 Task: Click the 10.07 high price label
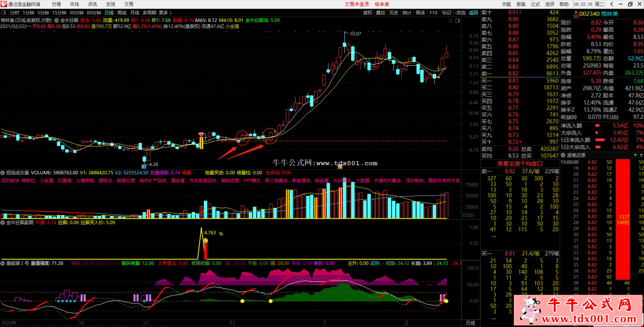355,34
